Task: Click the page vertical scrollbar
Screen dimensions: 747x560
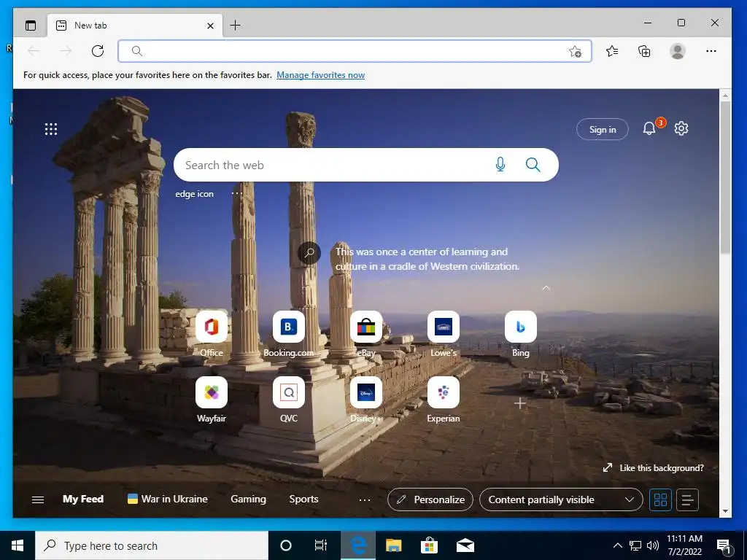Action: tap(725, 178)
